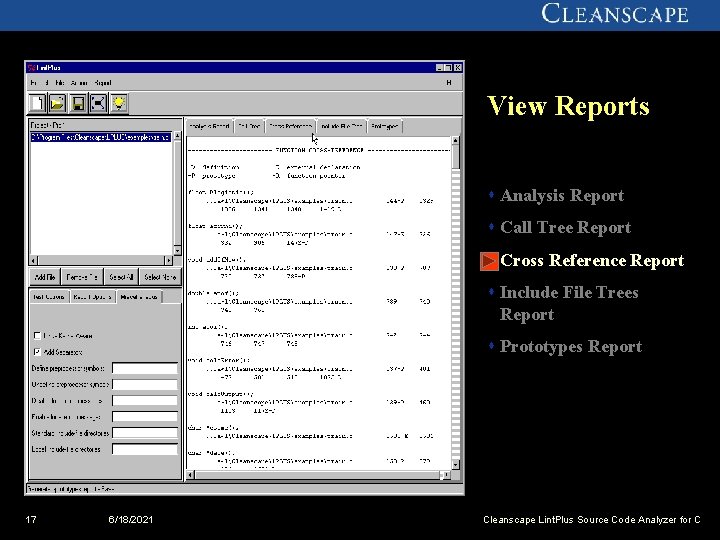Open the Prototypes tab
The width and height of the screenshot is (720, 540).
[385, 126]
